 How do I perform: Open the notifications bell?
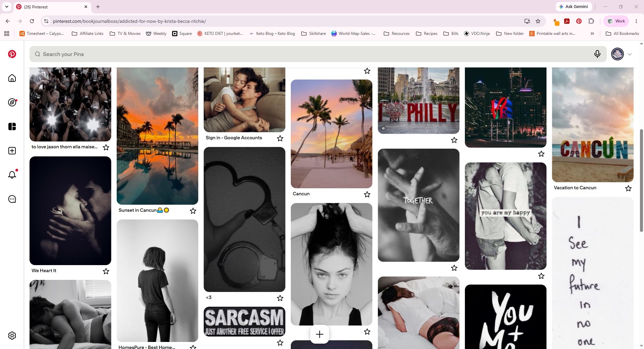coord(12,174)
